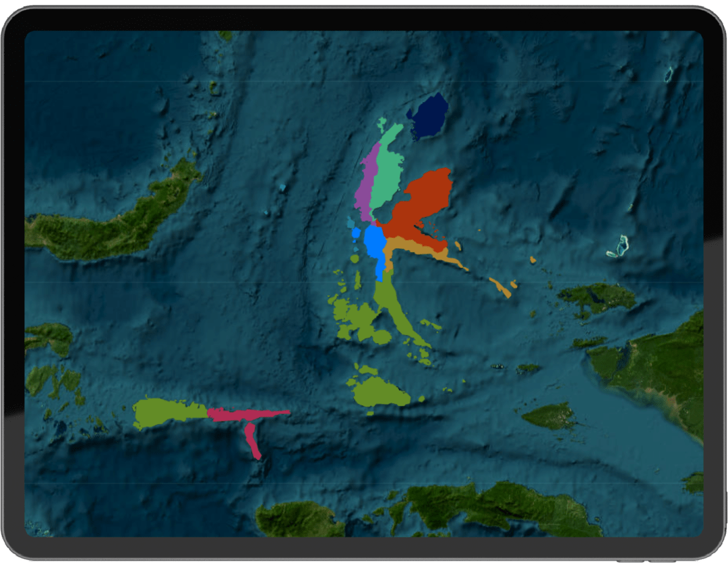728x567 pixels.
Task: Select the purple highlighted map region
Action: (x=367, y=182)
